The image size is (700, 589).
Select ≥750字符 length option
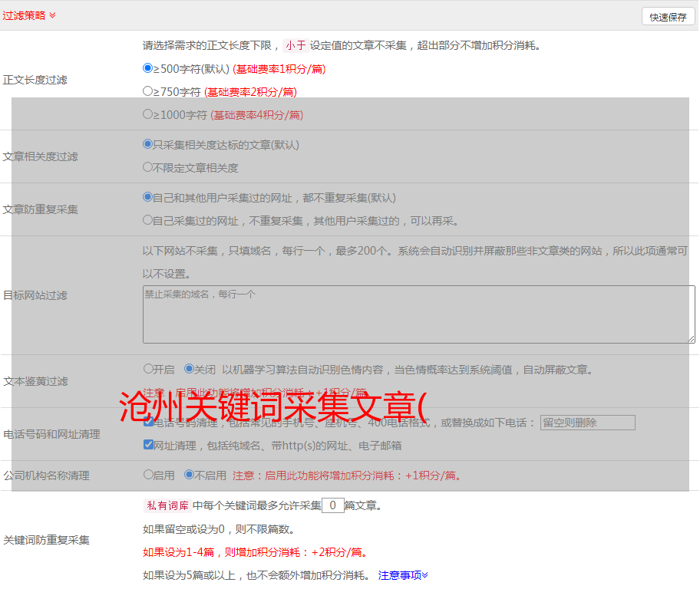pos(148,91)
